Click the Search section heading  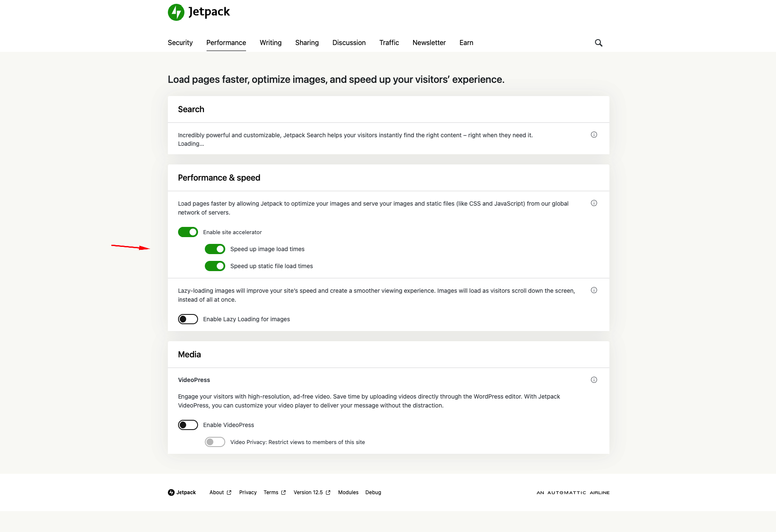point(191,109)
